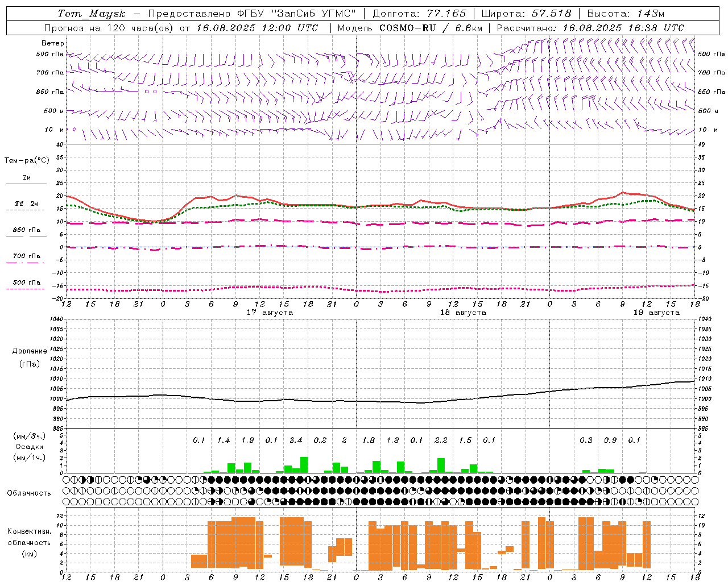
Task: Click the 0.3 precipitation total value
Action: coord(586,440)
